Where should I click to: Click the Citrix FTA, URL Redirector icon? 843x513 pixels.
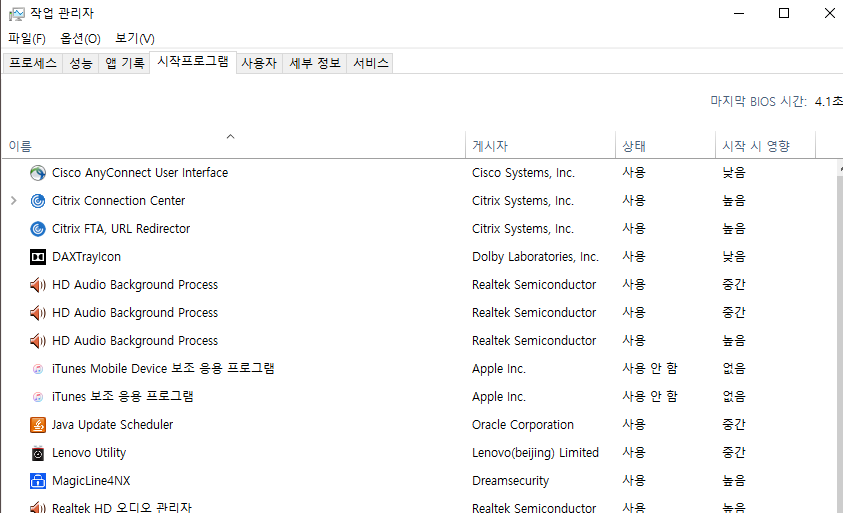tap(38, 229)
